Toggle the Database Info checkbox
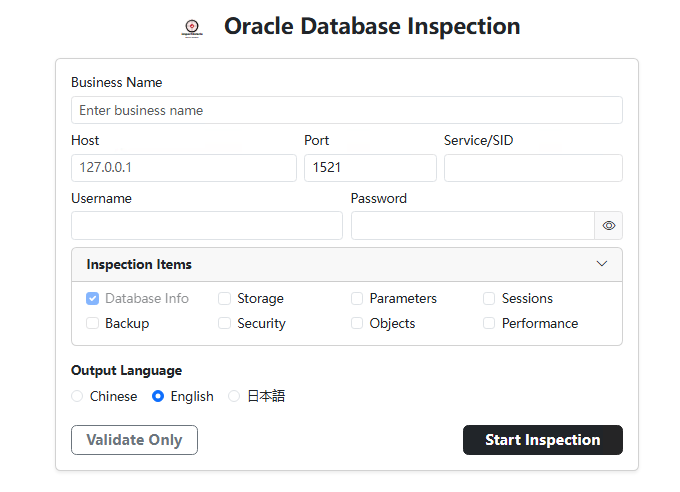The image size is (680, 492). 92,298
